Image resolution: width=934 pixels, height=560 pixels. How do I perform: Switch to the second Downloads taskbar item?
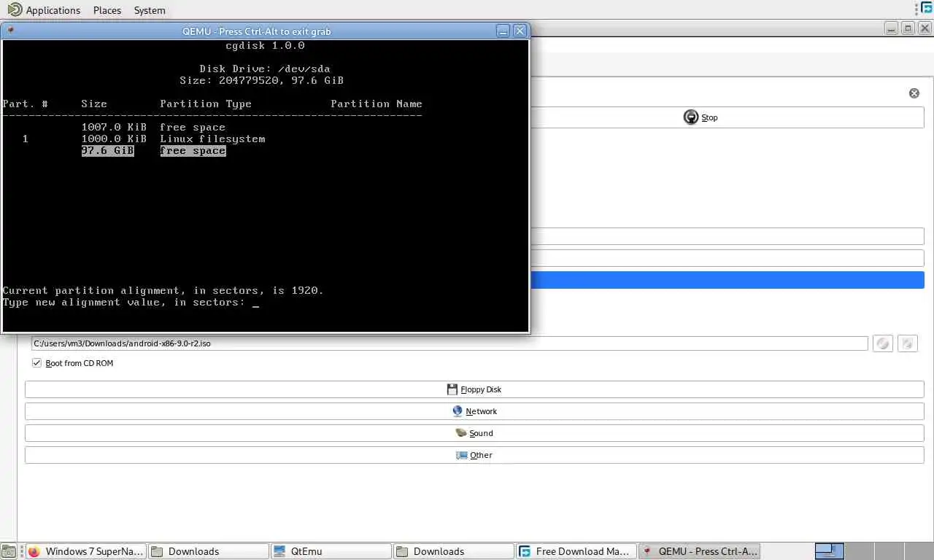(x=453, y=551)
